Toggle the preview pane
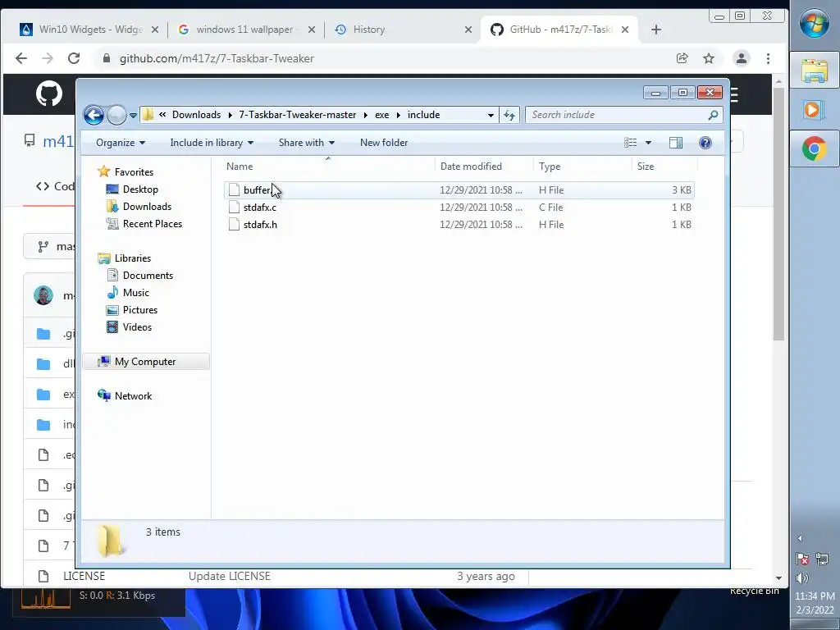The width and height of the screenshot is (840, 630). 676,143
